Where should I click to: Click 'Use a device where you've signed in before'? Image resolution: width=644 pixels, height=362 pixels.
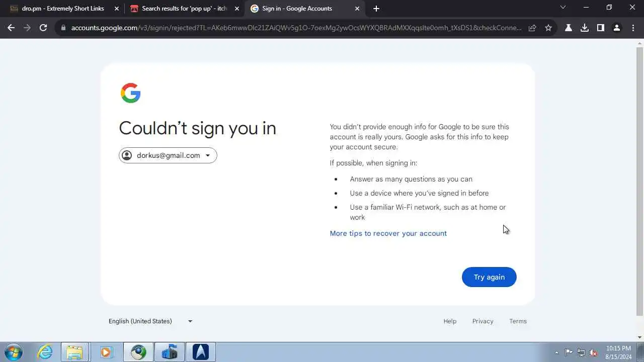(419, 193)
